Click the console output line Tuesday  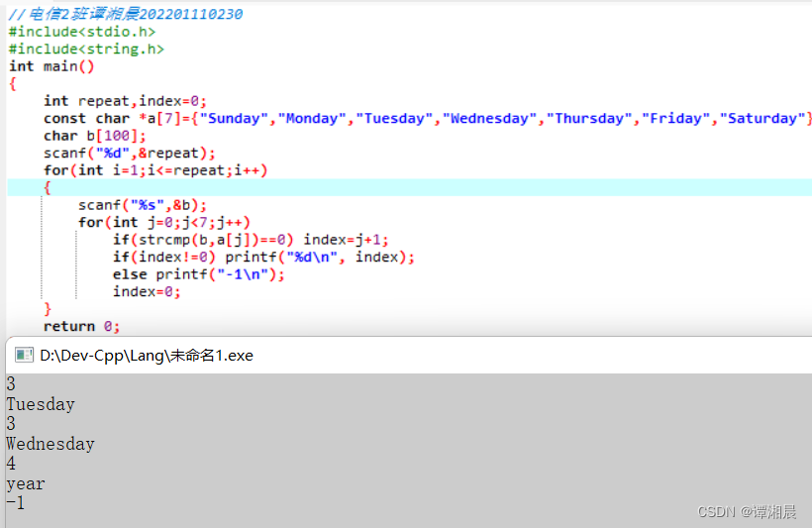pyautogui.click(x=41, y=404)
